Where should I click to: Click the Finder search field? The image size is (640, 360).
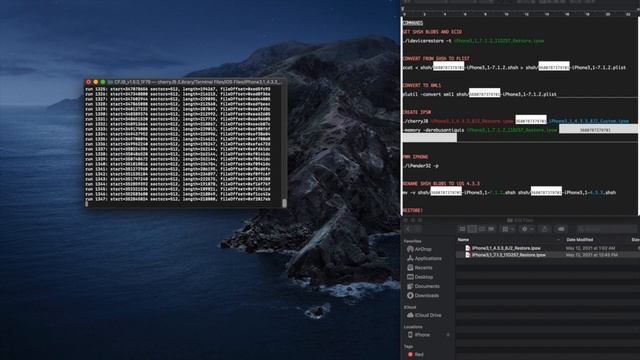607,229
